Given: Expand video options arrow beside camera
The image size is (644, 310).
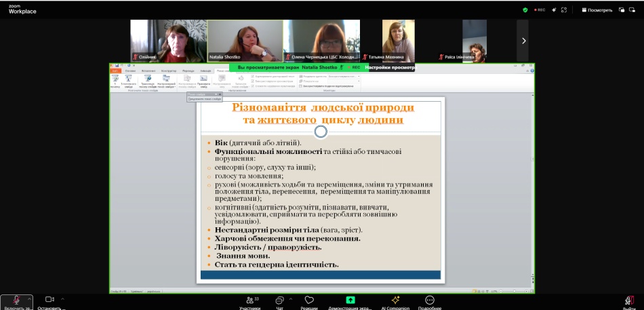Looking at the screenshot, I should (62, 298).
